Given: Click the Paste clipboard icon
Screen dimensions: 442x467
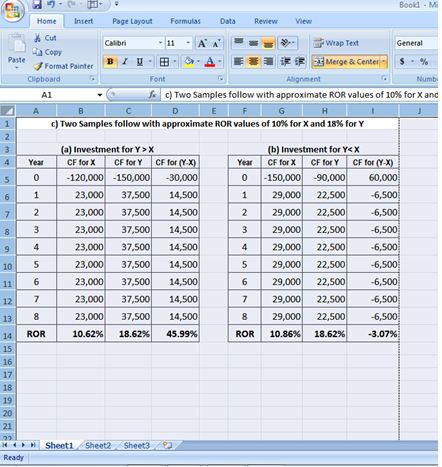Looking at the screenshot, I should click(x=17, y=44).
